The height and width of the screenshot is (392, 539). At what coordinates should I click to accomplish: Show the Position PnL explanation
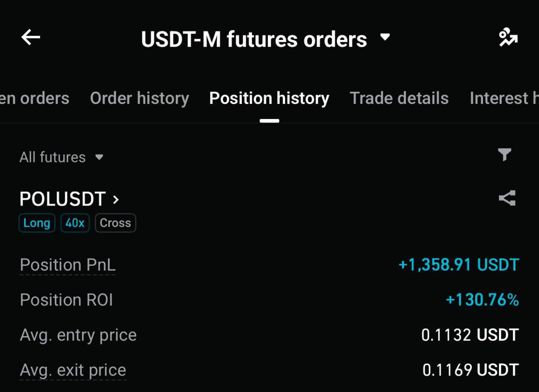coord(67,265)
